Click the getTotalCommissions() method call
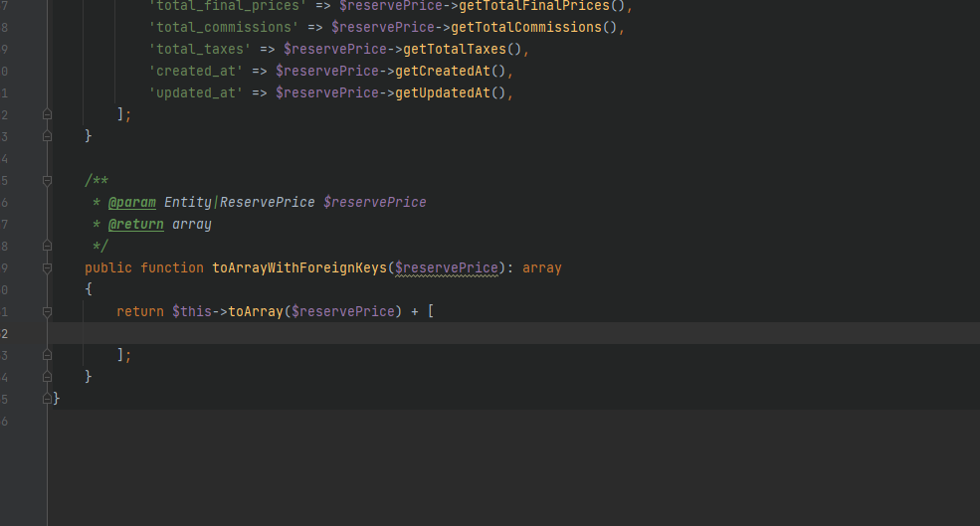Screen dimensions: 980x526 (533, 28)
